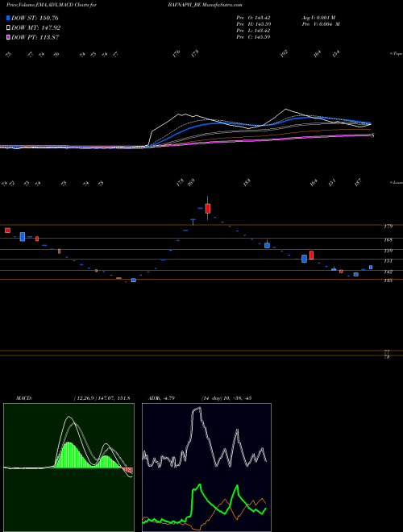Viewport: 403px width, 532px height.
Task: Click the 'Avg V: 0.001 M' volume text
Action: pyautogui.click(x=321, y=18)
